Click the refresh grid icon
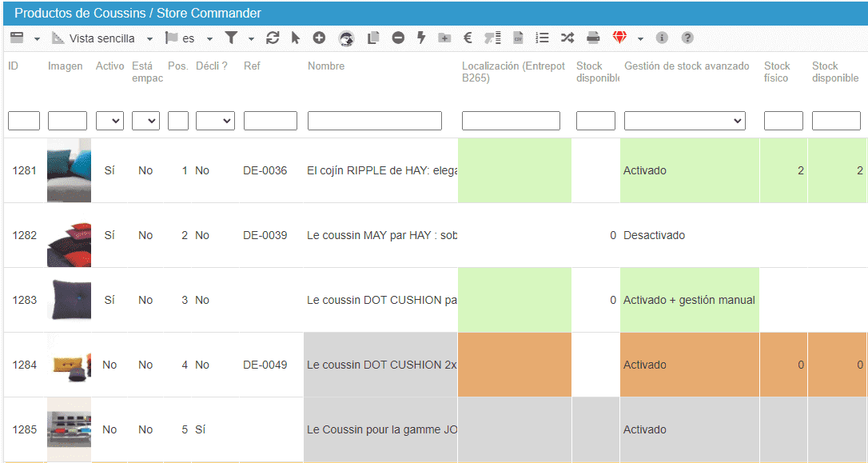Viewport: 868px width, 463px height. click(273, 38)
